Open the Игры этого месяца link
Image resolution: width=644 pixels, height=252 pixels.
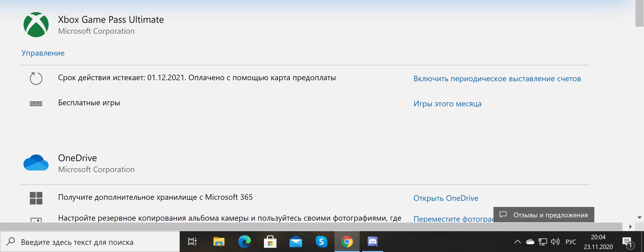[x=447, y=104]
